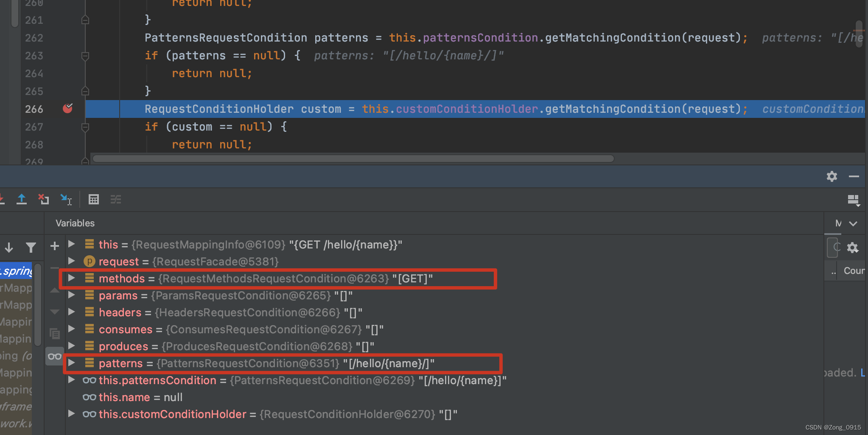
Task: Open the Layout Settings icon in debugger toolbar
Action: 854,200
